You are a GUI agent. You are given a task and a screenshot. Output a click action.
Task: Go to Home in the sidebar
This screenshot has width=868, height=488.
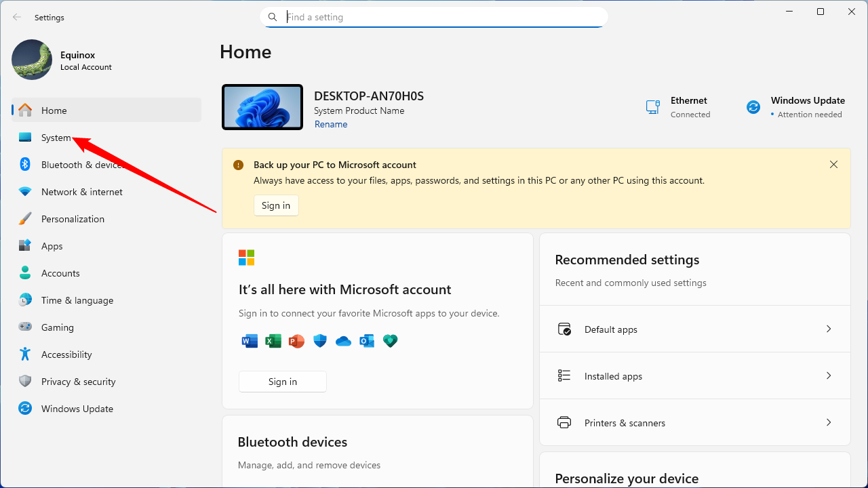[x=54, y=110]
